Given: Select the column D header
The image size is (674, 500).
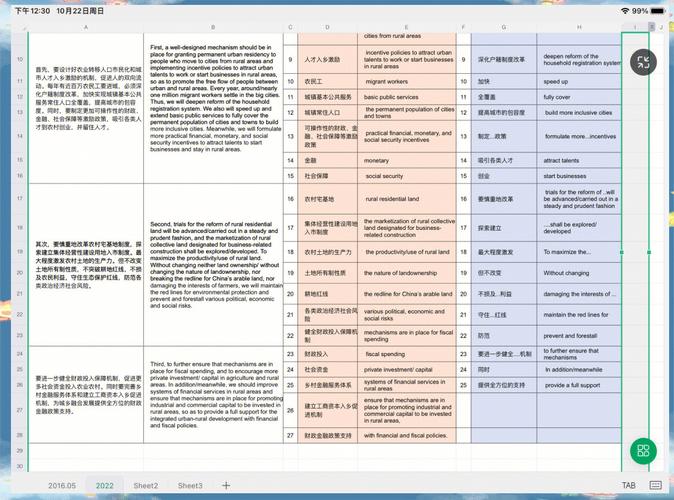Looking at the screenshot, I should [x=327, y=27].
